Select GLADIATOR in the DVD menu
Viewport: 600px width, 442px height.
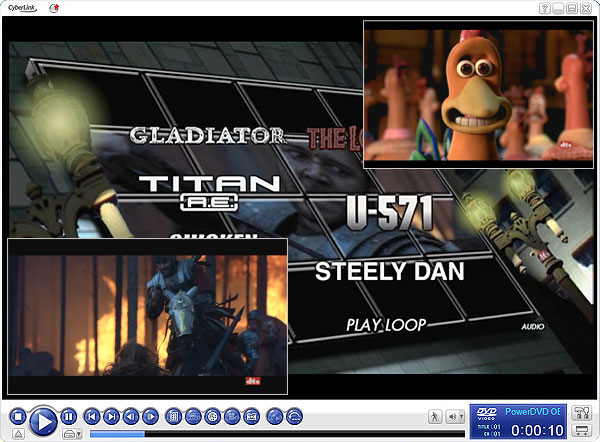[x=207, y=135]
